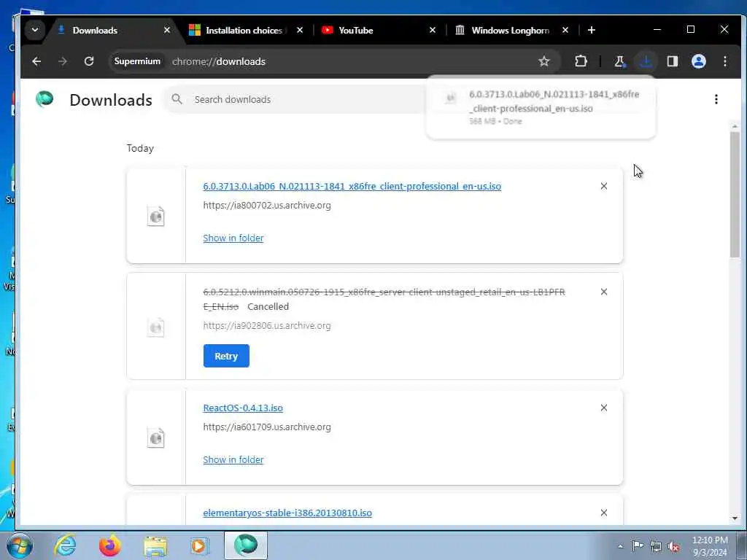
Task: Open the network tray icon
Action: pos(656,546)
